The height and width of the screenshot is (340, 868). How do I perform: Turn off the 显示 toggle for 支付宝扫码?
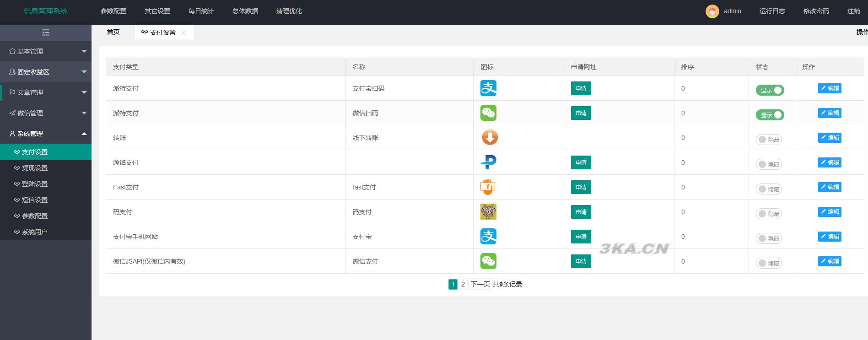tap(770, 90)
